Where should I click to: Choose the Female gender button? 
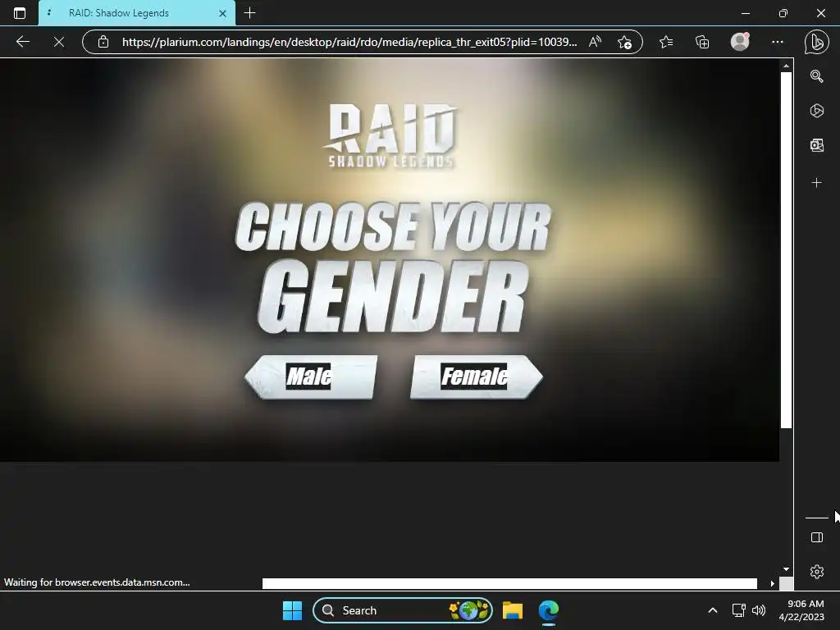(x=477, y=377)
